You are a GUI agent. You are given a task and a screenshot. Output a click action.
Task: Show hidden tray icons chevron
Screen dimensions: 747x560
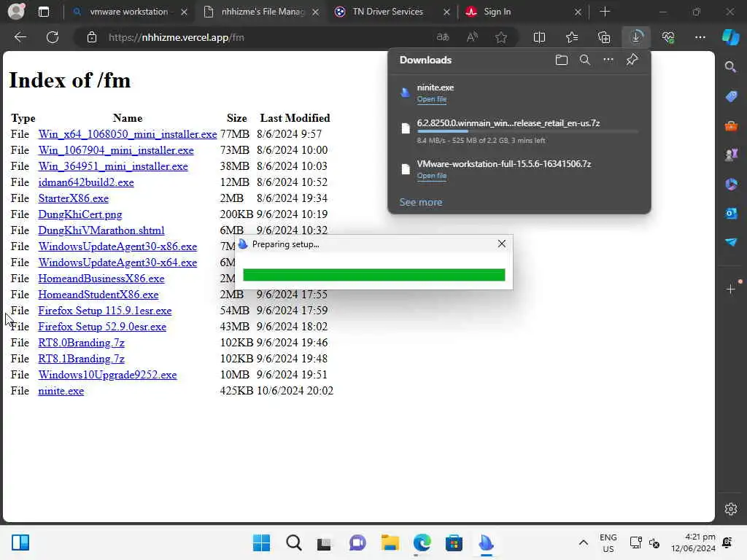pos(583,542)
